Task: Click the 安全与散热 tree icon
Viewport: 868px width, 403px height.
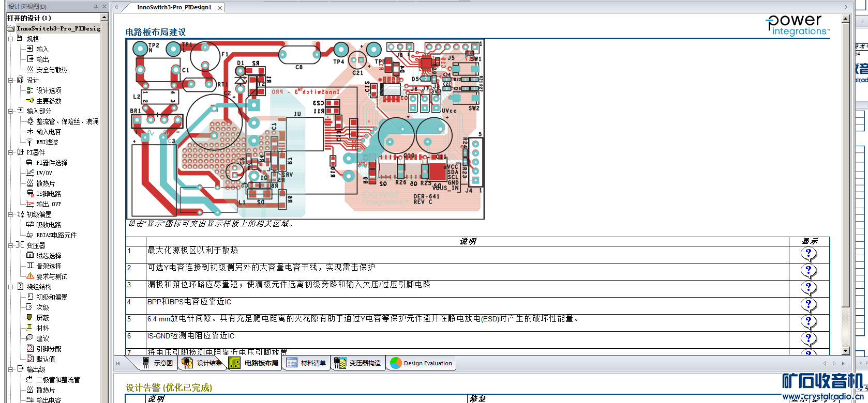Action: tap(30, 69)
